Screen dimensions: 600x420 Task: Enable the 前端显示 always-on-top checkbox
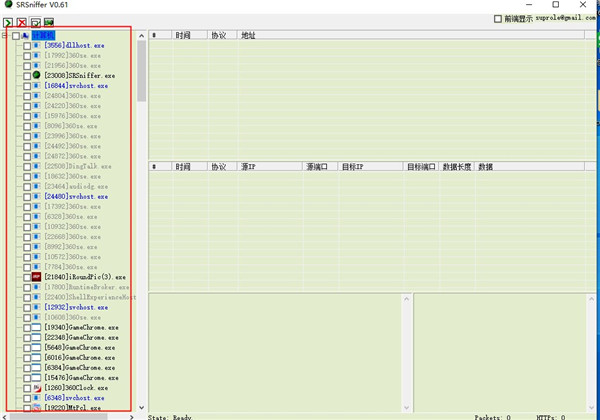(498, 18)
